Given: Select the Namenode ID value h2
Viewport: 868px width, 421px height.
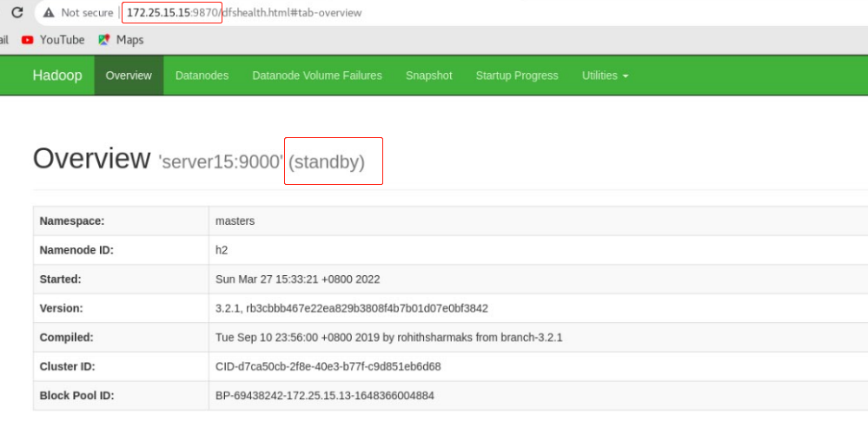Looking at the screenshot, I should click(x=222, y=250).
